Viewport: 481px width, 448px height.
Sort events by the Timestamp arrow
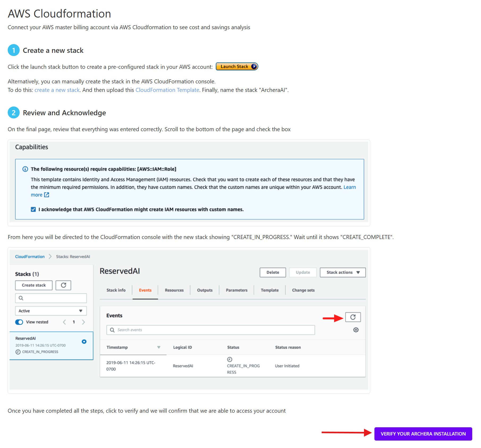(x=159, y=347)
